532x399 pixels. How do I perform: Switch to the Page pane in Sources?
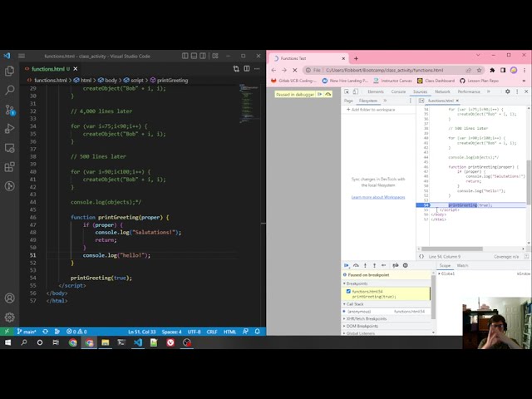click(348, 101)
